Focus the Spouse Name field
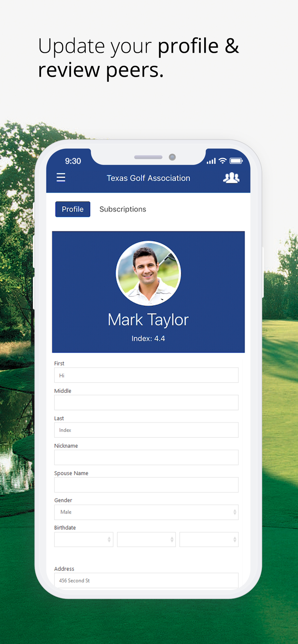Viewport: 298px width, 644px height. click(146, 485)
